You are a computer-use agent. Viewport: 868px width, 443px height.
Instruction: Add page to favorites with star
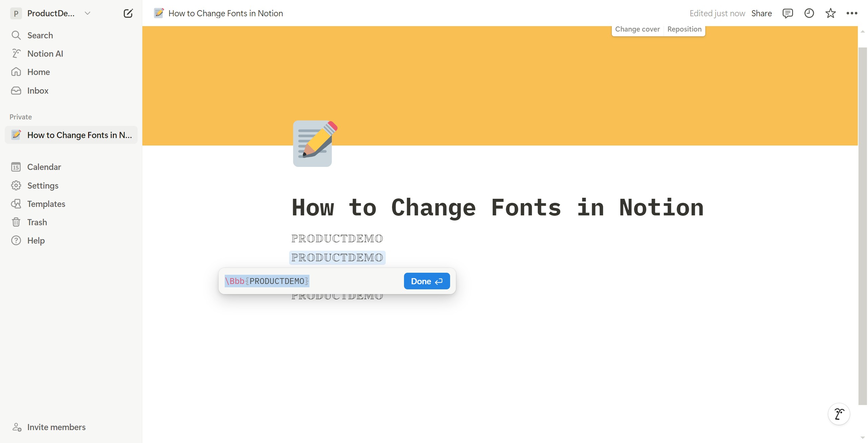click(830, 13)
